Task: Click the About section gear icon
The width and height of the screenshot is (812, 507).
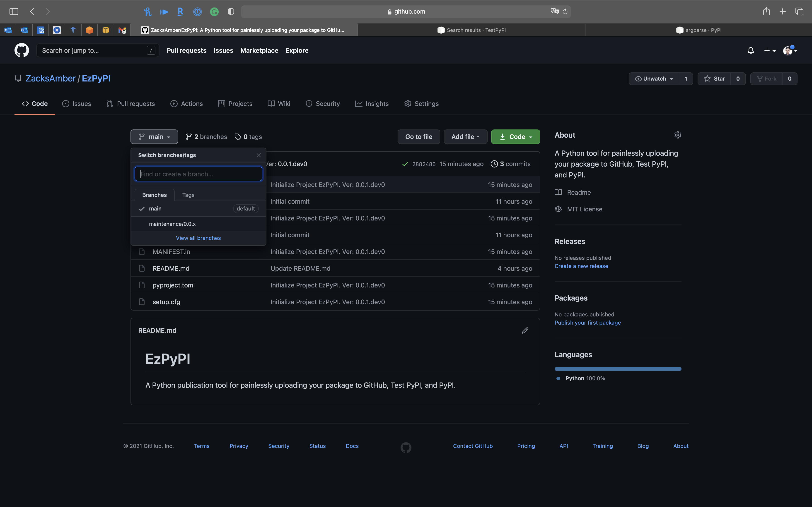Action: coord(677,135)
